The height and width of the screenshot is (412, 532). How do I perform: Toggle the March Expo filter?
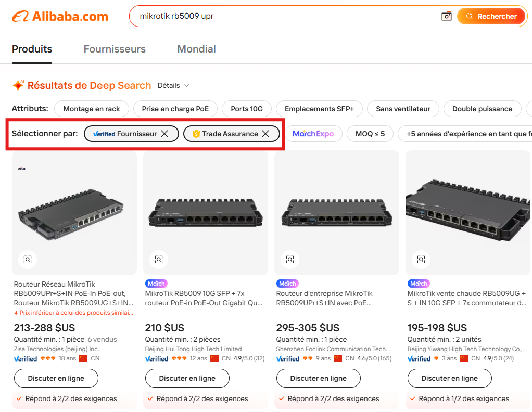click(313, 134)
